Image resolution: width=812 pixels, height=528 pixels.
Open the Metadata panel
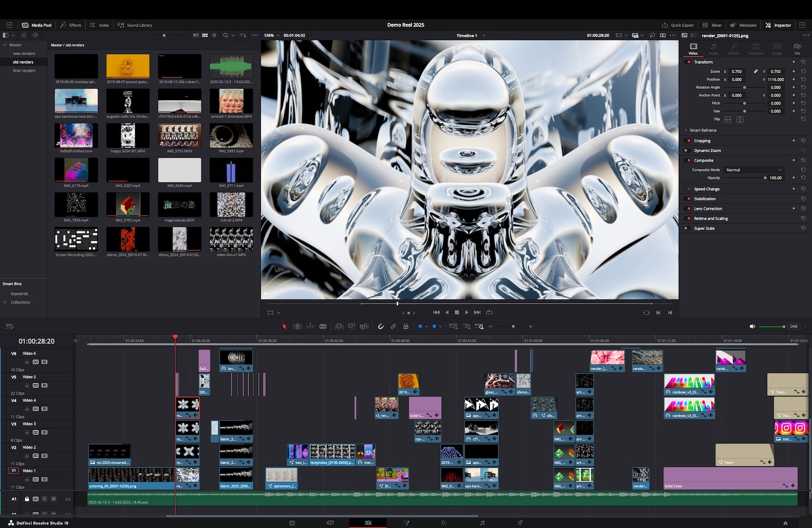coord(743,25)
